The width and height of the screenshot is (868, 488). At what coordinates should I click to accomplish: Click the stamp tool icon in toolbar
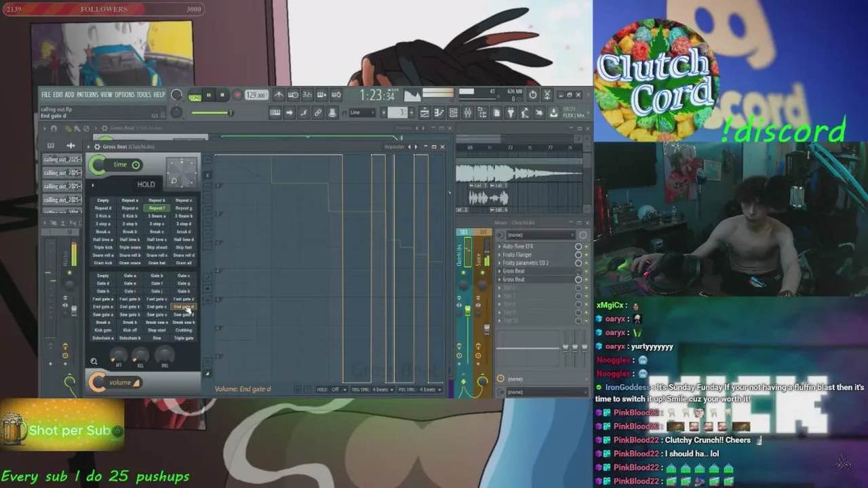332,113
